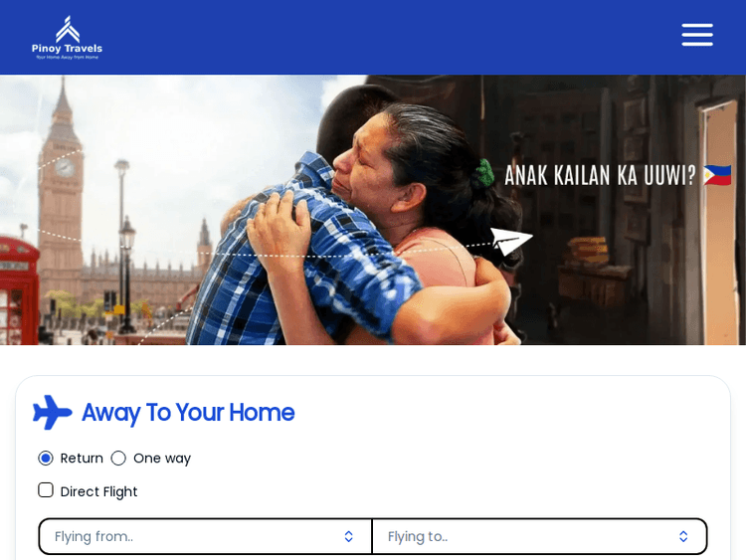Click the ANAK KAILAN KA UUWI banner text
The image size is (746, 560).
point(600,176)
